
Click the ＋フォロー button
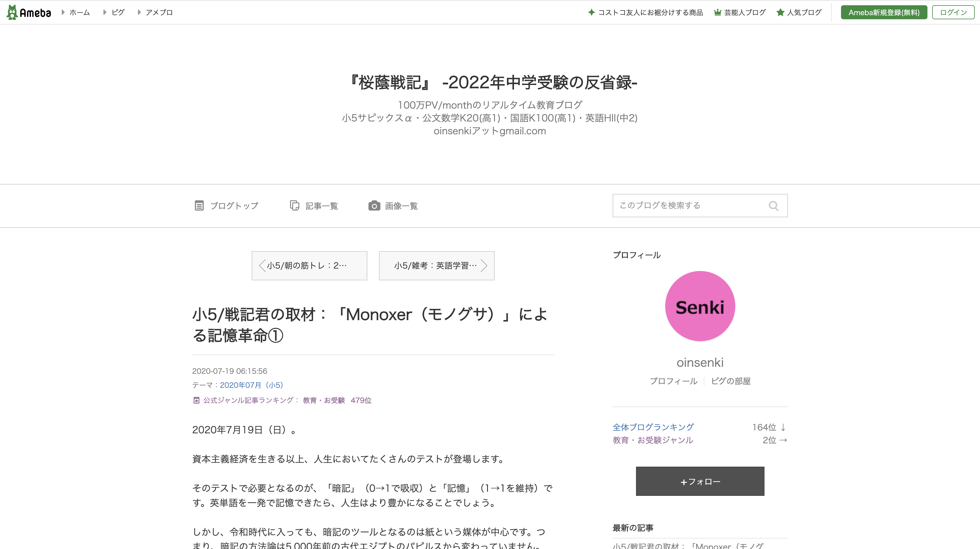(700, 481)
